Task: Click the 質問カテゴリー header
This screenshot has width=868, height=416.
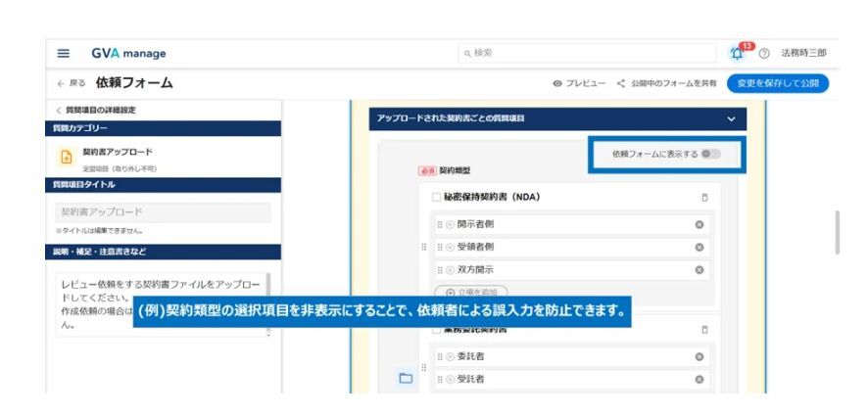Action: 163,128
